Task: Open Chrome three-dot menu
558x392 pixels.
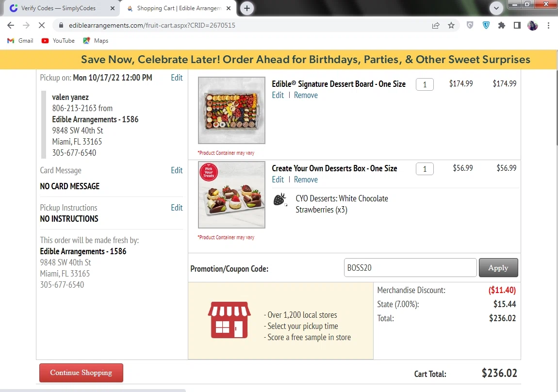Action: [548, 25]
